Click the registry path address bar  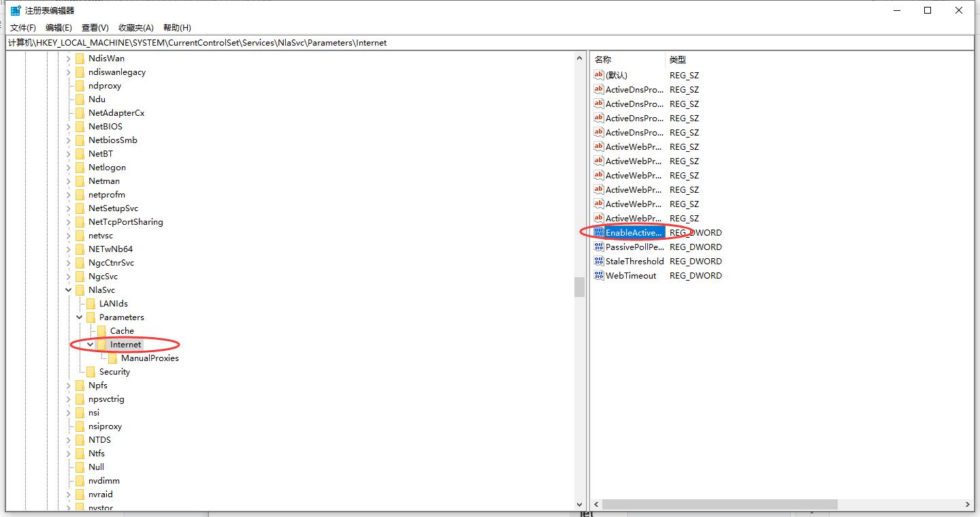coord(490,42)
